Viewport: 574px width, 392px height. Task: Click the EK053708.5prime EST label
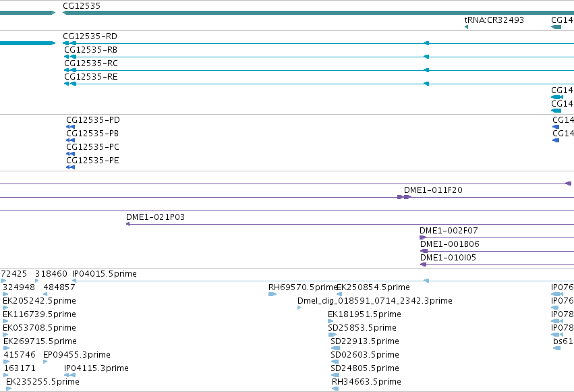[39, 329]
